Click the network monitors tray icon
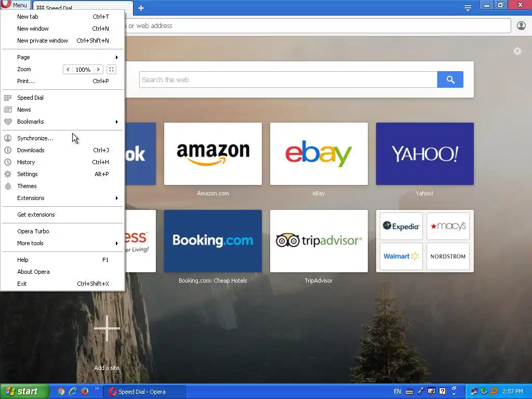The height and width of the screenshot is (399, 532). point(474,391)
